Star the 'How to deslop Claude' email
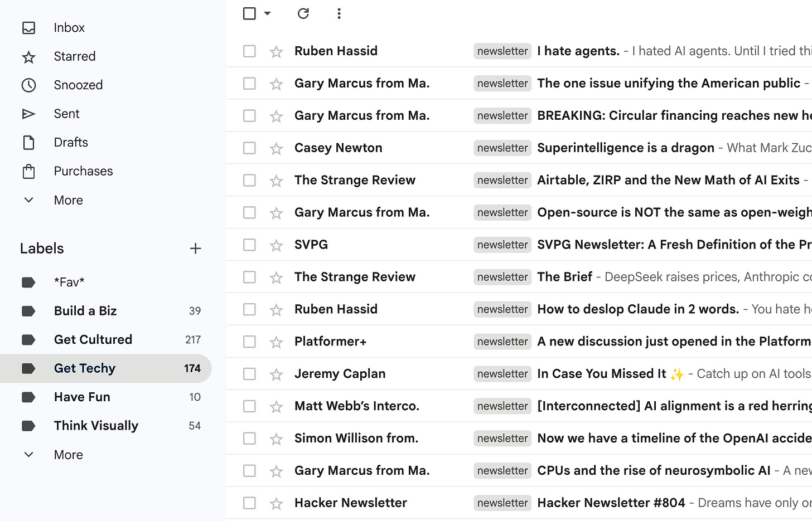Image resolution: width=812 pixels, height=521 pixels. [x=276, y=310]
